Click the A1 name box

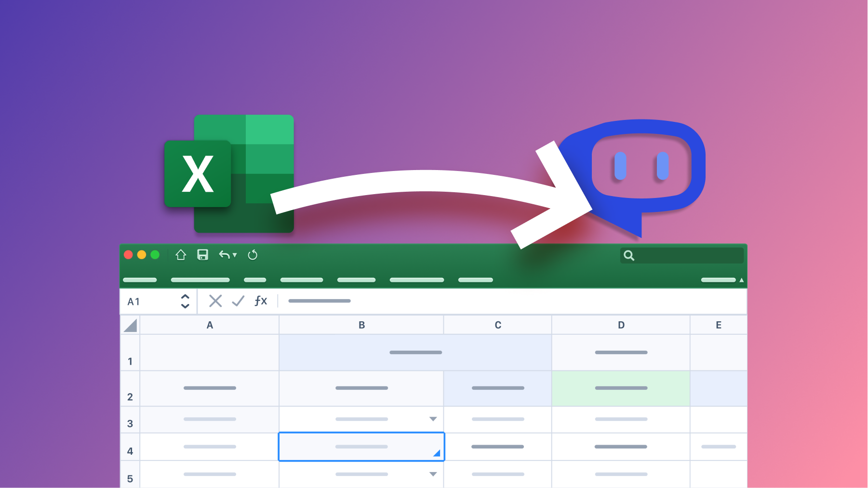[x=159, y=302]
